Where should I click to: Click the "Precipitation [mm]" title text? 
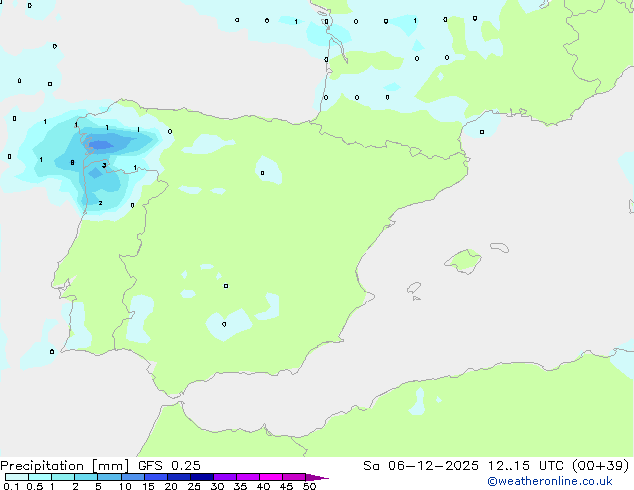[64, 466]
